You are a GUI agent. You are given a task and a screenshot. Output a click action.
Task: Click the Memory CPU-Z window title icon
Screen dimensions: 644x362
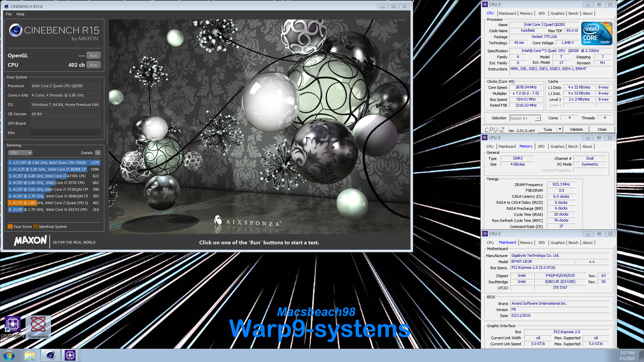tap(485, 137)
